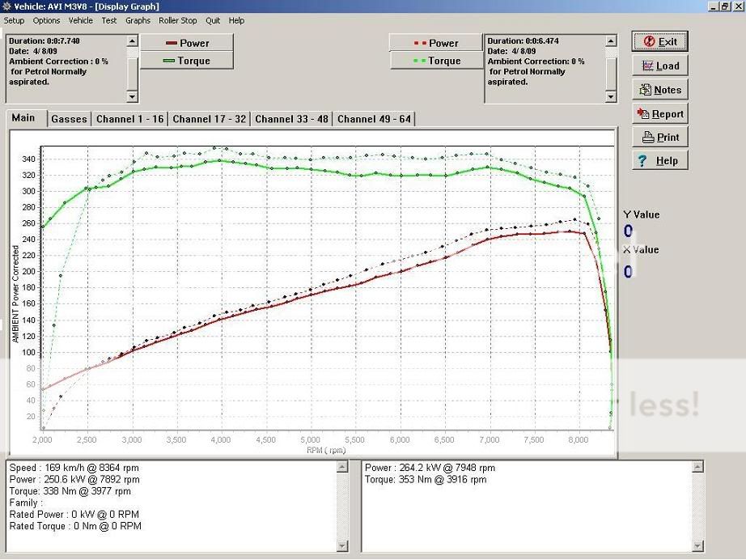Open the Channel 17 - 32 tab
The width and height of the screenshot is (746, 560).
(x=210, y=119)
